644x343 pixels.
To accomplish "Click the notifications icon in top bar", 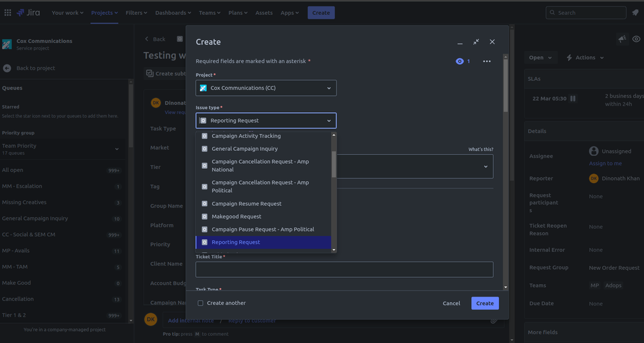I will [x=636, y=13].
